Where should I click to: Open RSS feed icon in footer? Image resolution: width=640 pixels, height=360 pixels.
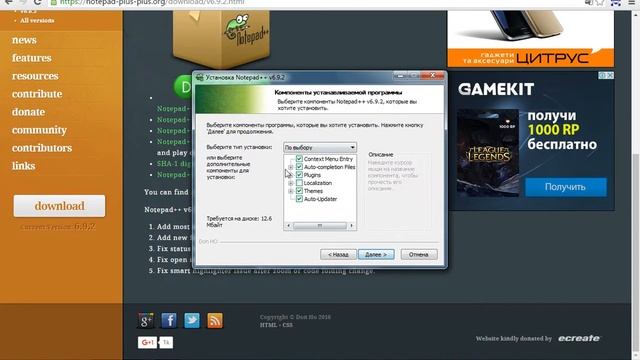[x=215, y=320]
